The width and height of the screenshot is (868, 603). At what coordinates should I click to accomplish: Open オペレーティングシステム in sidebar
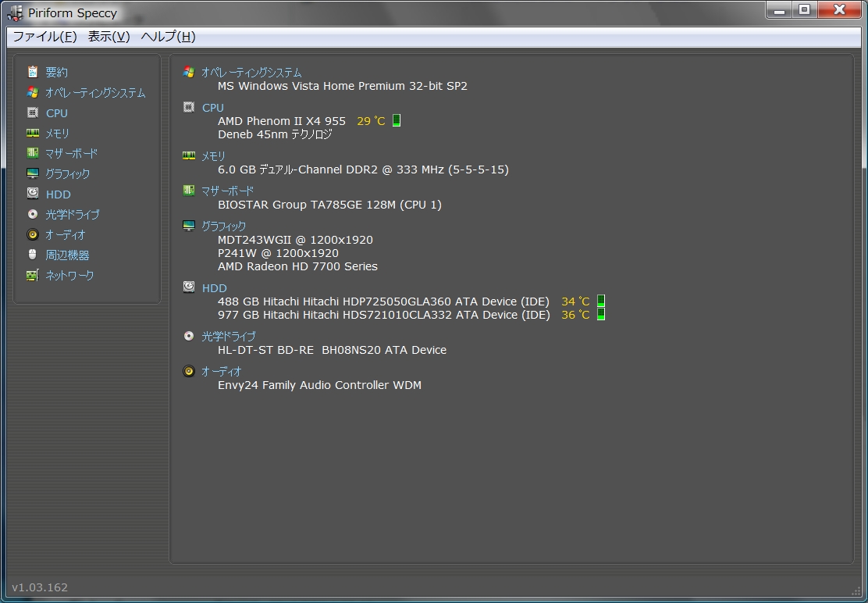[x=95, y=92]
